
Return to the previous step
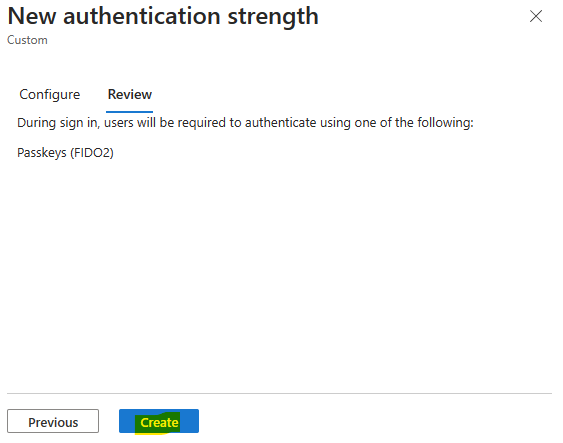pos(53,421)
